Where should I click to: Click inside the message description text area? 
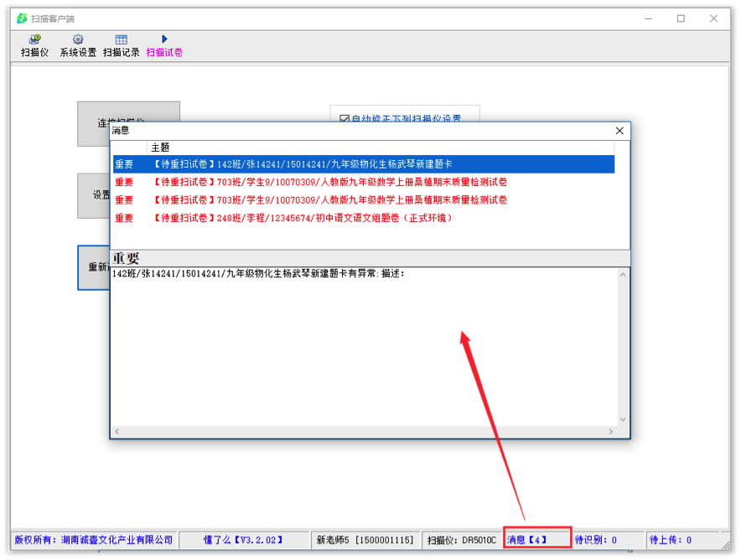pos(369,352)
